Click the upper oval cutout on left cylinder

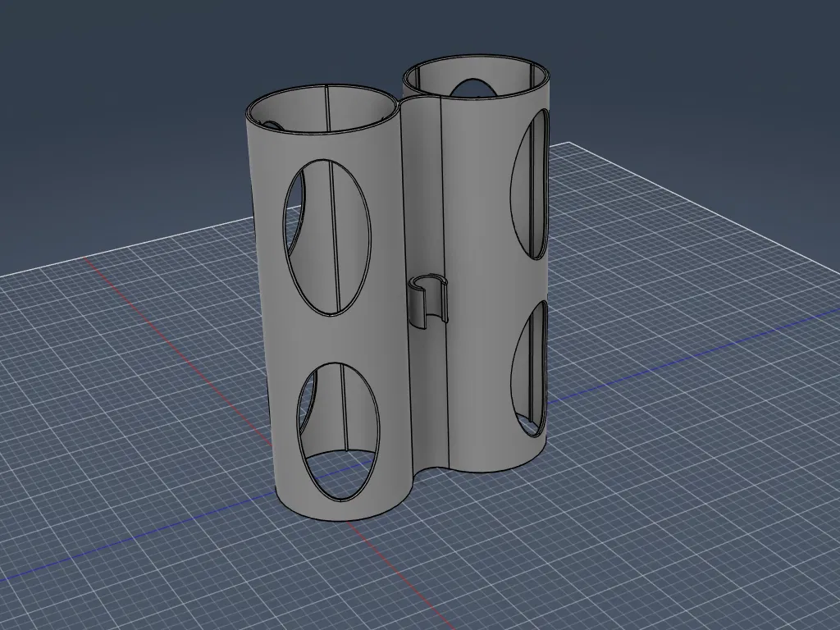[326, 237]
